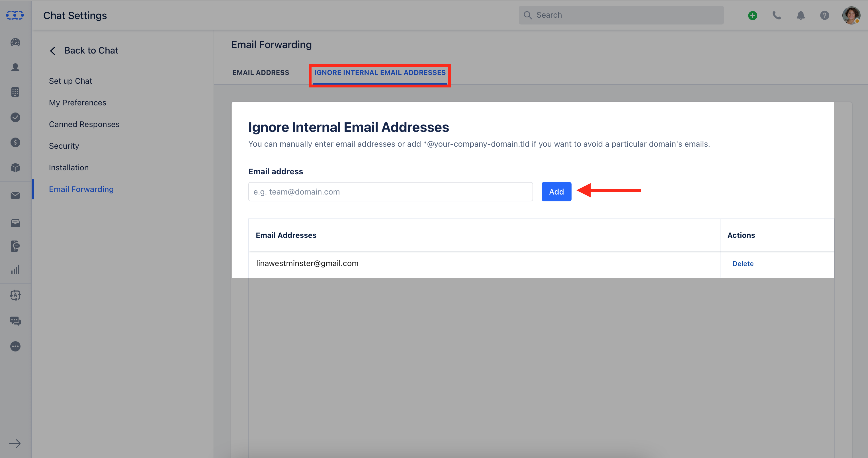This screenshot has height=458, width=868.
Task: Open the tasks checkmark icon in sidebar
Action: 15,117
